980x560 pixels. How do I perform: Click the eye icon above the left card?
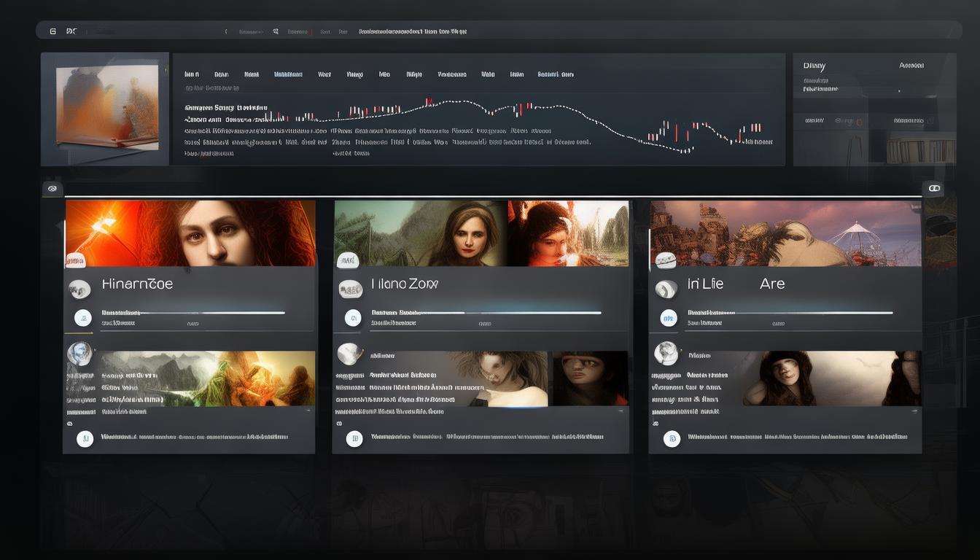tap(52, 189)
